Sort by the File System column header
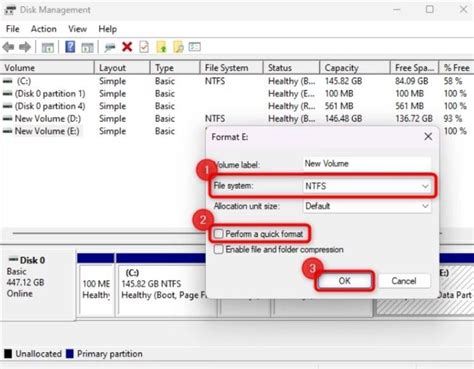This screenshot has height=369, width=474. [x=231, y=68]
